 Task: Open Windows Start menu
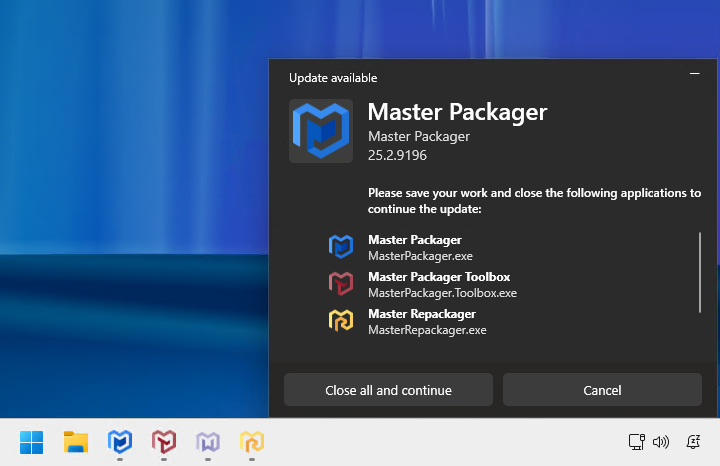tap(32, 442)
